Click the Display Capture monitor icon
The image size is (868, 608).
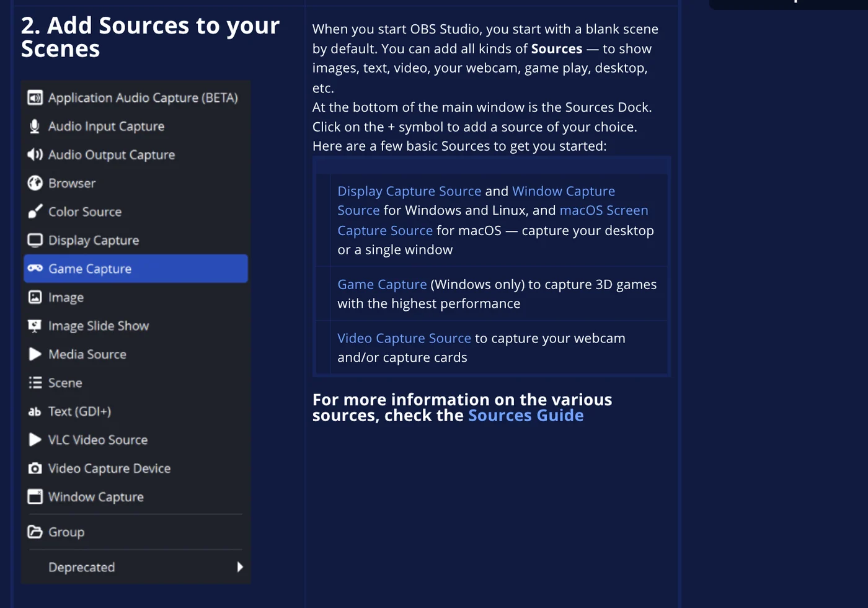pos(35,240)
